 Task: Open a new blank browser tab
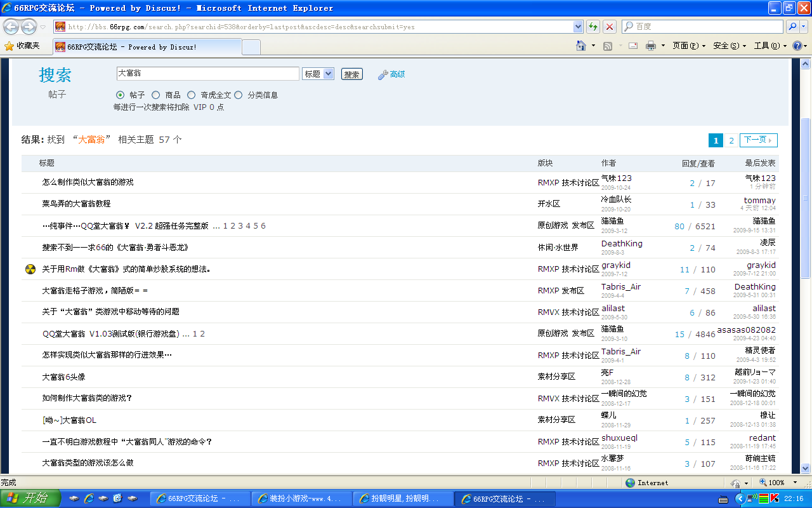(x=251, y=47)
